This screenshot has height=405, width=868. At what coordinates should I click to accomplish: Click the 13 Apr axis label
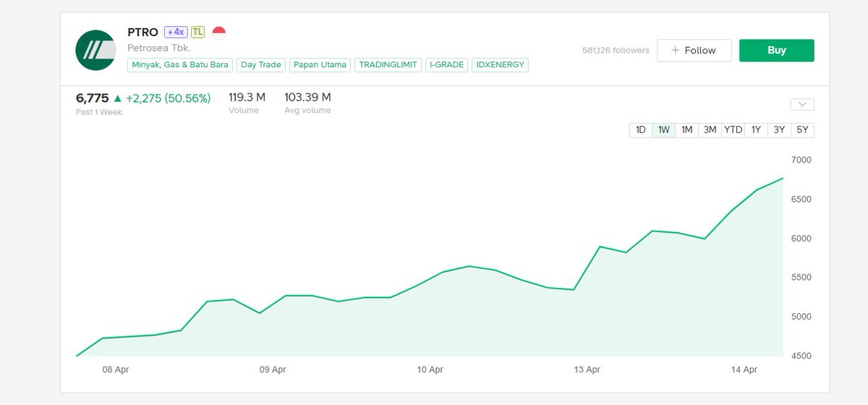(x=587, y=370)
